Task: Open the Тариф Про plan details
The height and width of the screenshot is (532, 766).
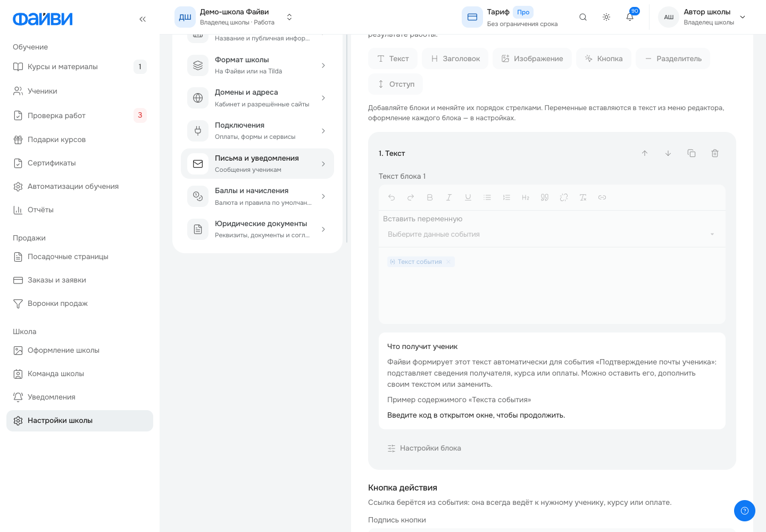Action: [x=510, y=17]
